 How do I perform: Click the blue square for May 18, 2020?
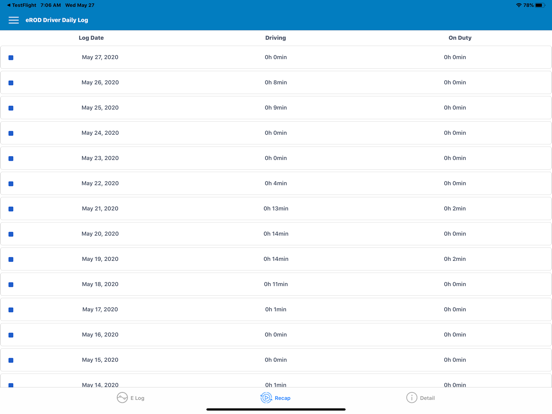click(11, 284)
